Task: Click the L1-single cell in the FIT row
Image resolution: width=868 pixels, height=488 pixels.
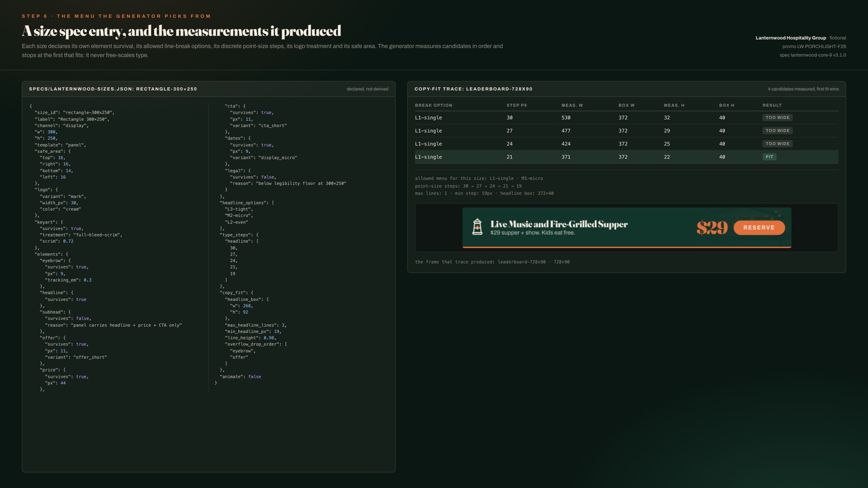Action: (429, 157)
